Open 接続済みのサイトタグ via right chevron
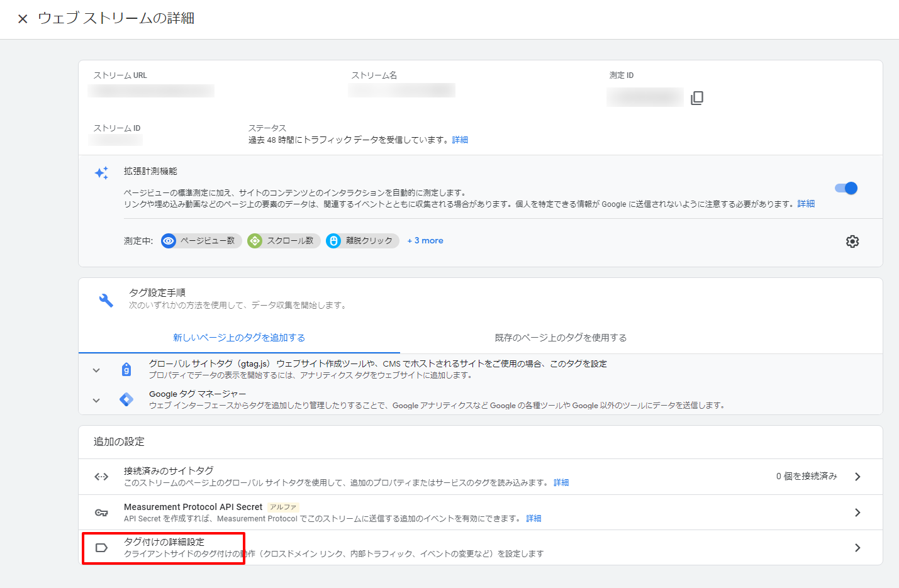Viewport: 899px width, 588px height. coord(857,477)
